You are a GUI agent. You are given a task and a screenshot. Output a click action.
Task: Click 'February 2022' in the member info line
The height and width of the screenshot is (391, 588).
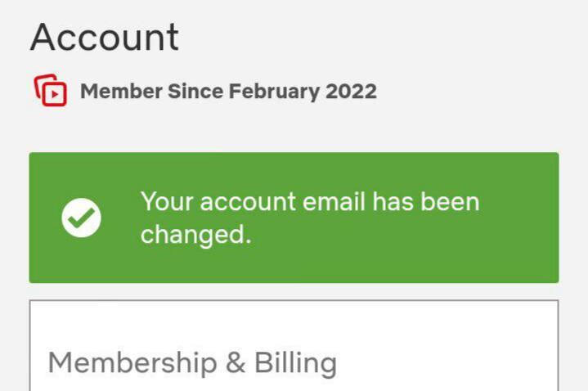303,92
